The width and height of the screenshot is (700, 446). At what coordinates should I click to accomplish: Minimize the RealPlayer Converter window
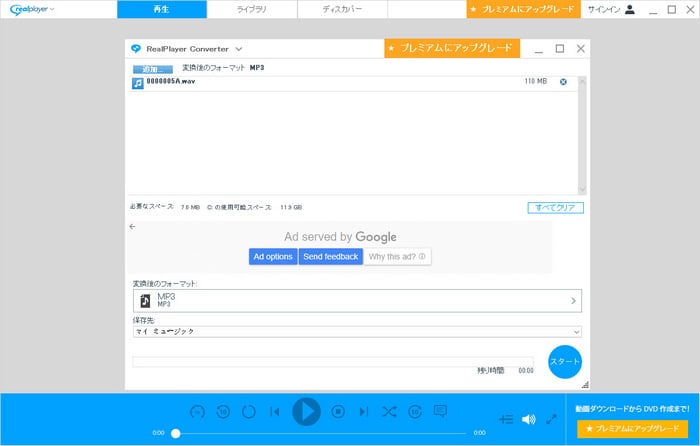point(539,50)
